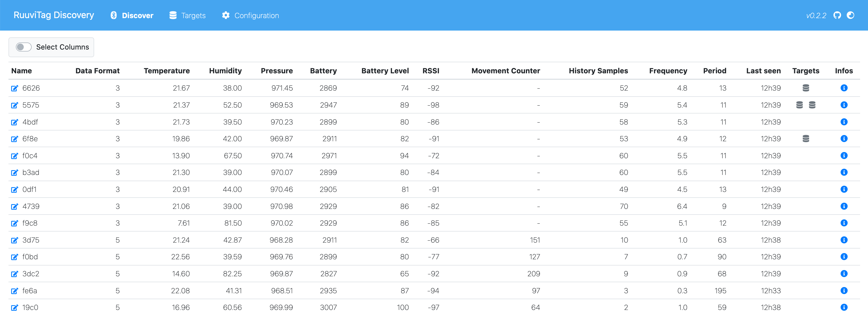Click the target icon in the 6626 row

(x=806, y=88)
